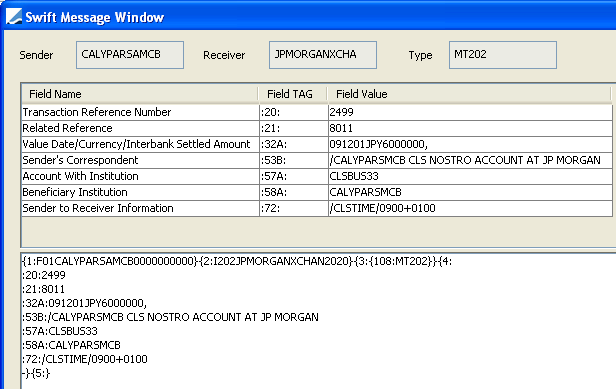This screenshot has width=616, height=389.
Task: Click the :72: tag cell
Action: pyautogui.click(x=293, y=208)
